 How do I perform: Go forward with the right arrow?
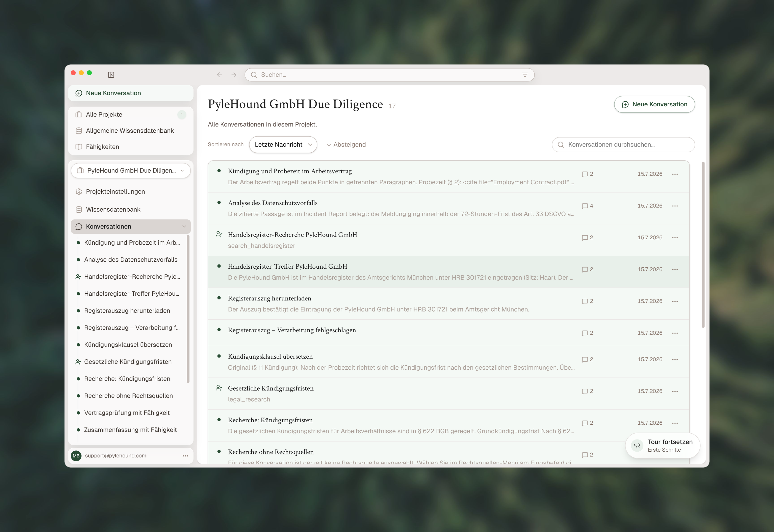click(234, 75)
